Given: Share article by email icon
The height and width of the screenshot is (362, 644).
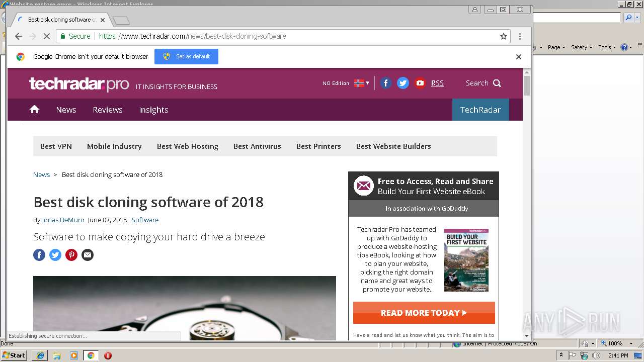Looking at the screenshot, I should [x=88, y=255].
